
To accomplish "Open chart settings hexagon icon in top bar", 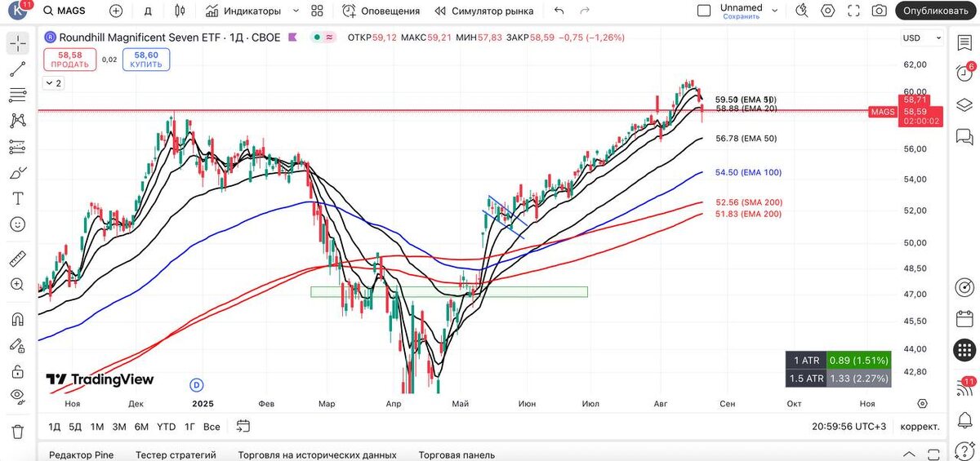I will tap(828, 11).
